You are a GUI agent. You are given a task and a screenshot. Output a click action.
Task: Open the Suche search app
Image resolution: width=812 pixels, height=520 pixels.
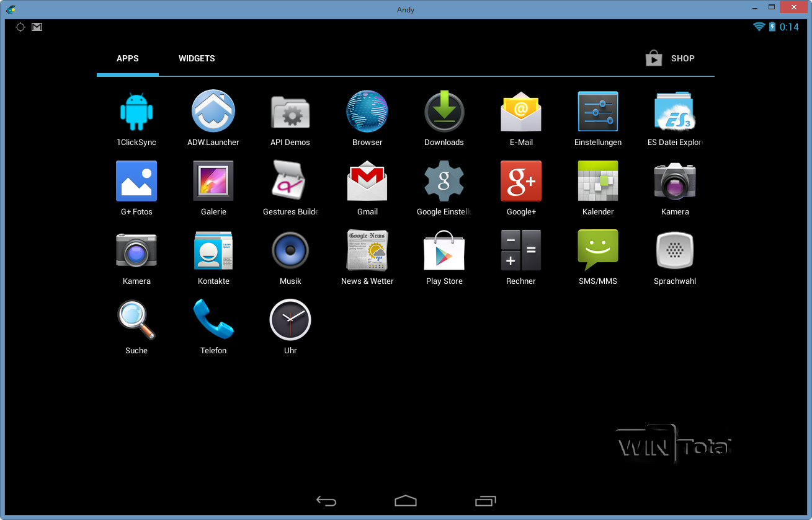point(136,320)
